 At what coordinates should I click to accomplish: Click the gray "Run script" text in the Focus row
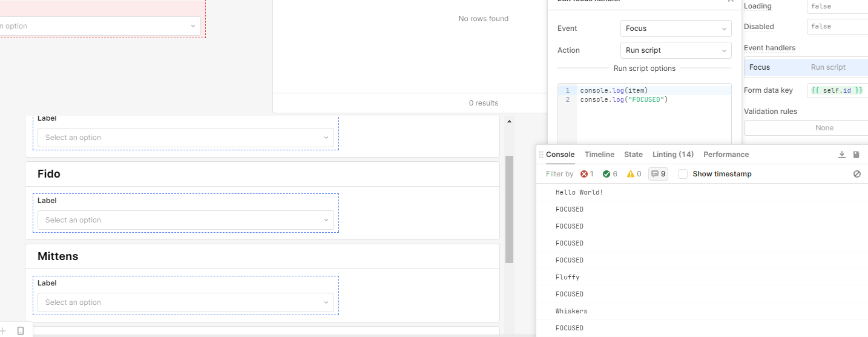pyautogui.click(x=828, y=67)
